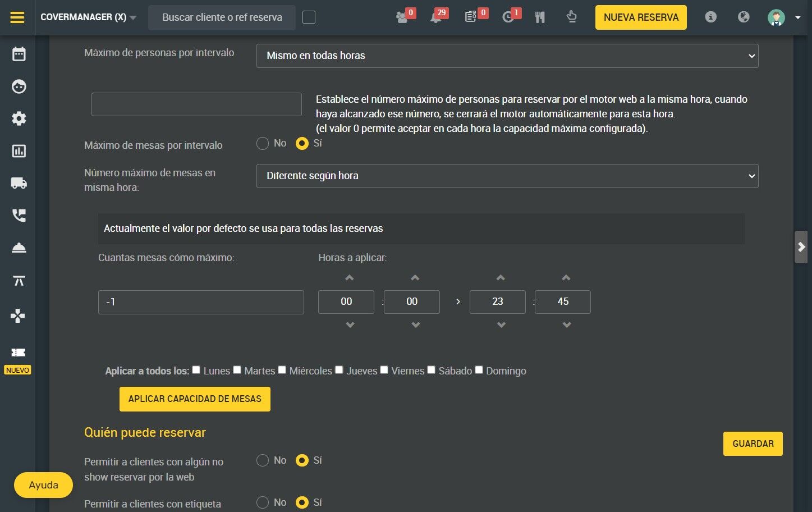The image size is (812, 512).
Task: Open the statistics chart icon in sidebar
Action: (x=19, y=151)
